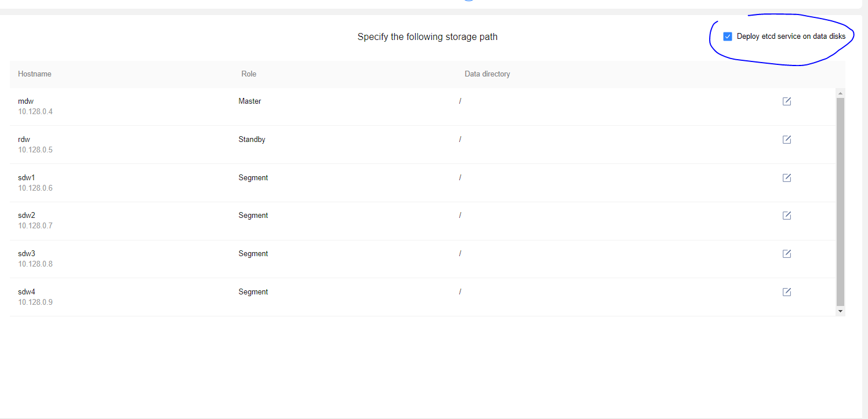Click the table scrollbar up arrow
Screen dimensions: 868x419
(x=840, y=93)
